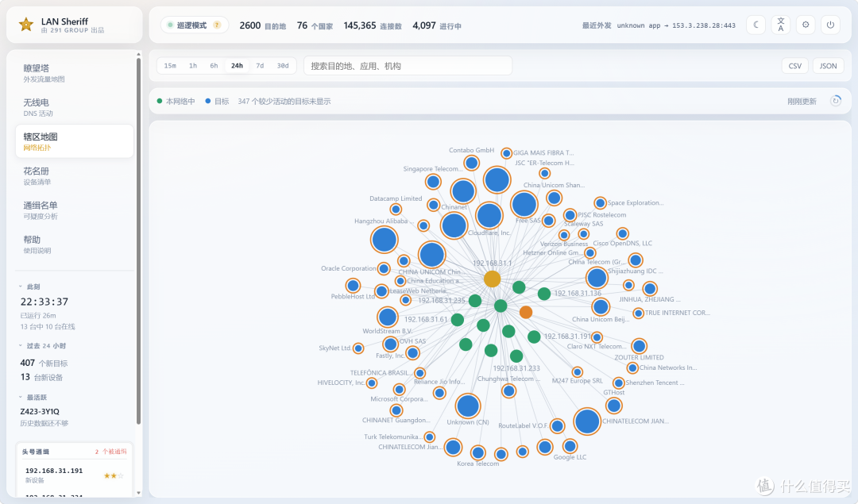The width and height of the screenshot is (858, 504).
Task: Open wanted device 192.168.31.191 entry
Action: (75, 475)
